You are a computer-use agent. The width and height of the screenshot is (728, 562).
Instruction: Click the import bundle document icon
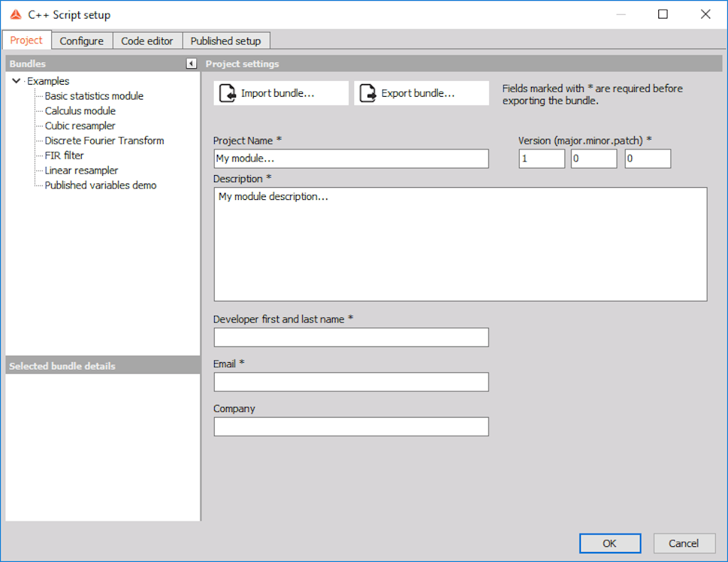coord(227,93)
